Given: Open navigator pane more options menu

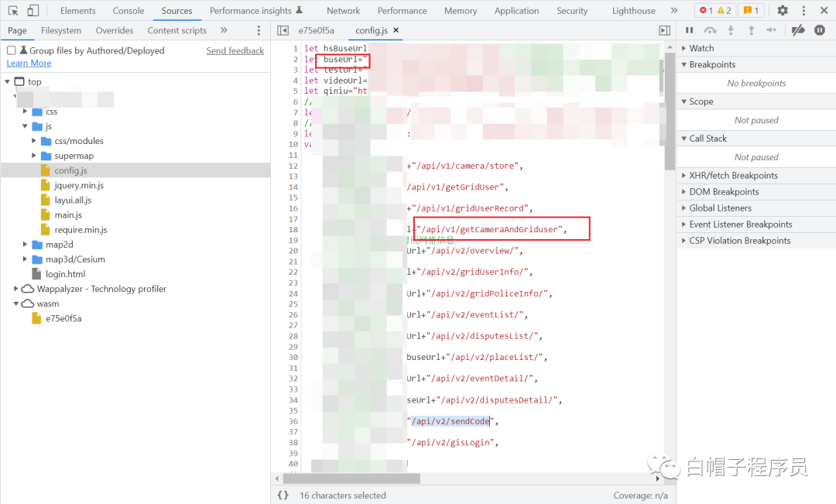Looking at the screenshot, I should 259,30.
